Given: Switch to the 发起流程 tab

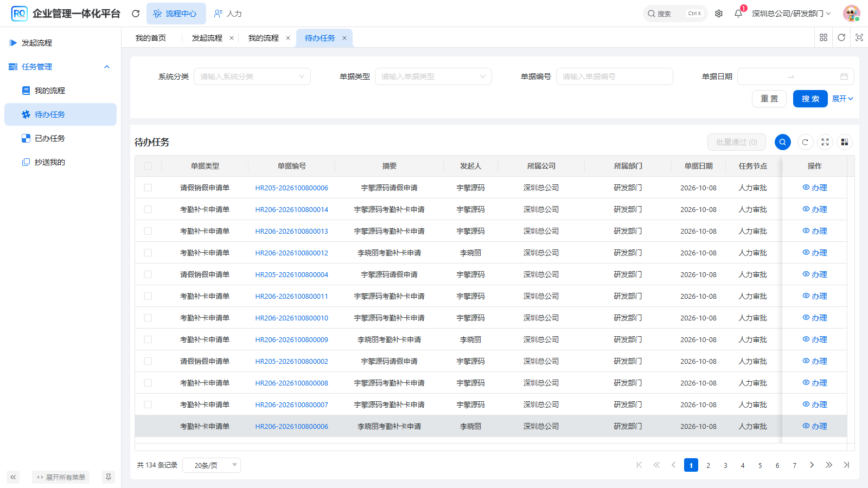Looking at the screenshot, I should (207, 38).
